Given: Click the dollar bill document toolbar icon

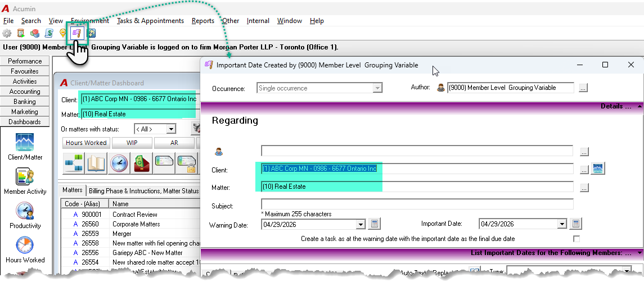Looking at the screenshot, I should (49, 33).
